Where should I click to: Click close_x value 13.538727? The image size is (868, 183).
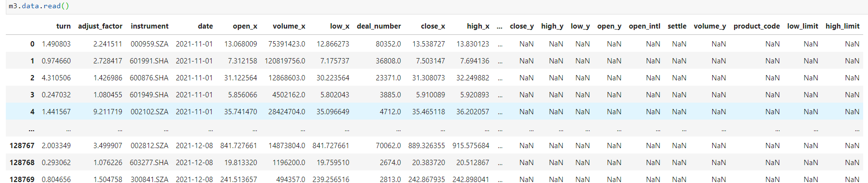[x=428, y=44]
